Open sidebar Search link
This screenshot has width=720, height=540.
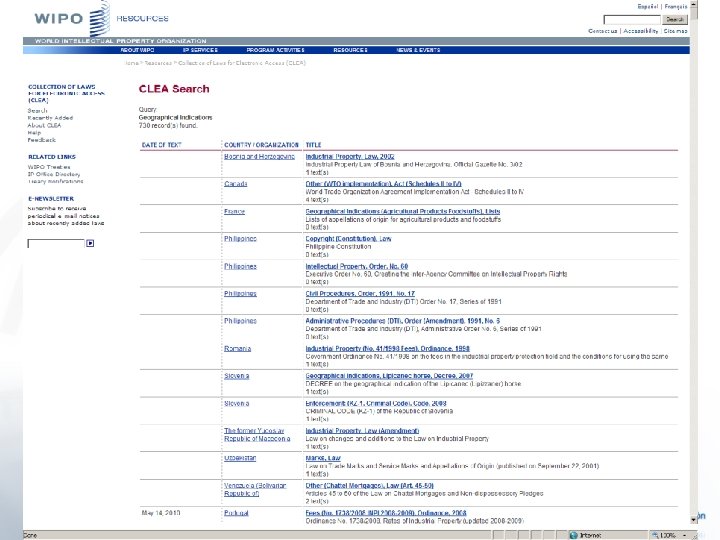(37, 111)
